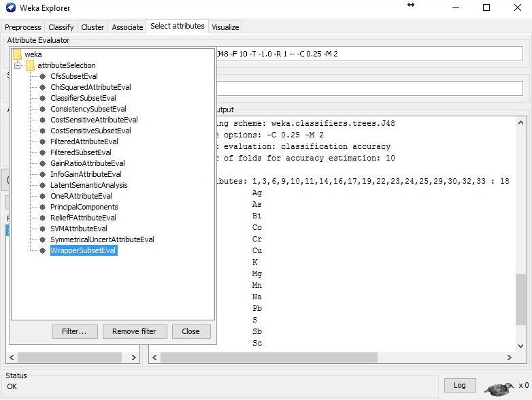Switch to the Classify tab
Screen dimensions: 532x400
61,27
